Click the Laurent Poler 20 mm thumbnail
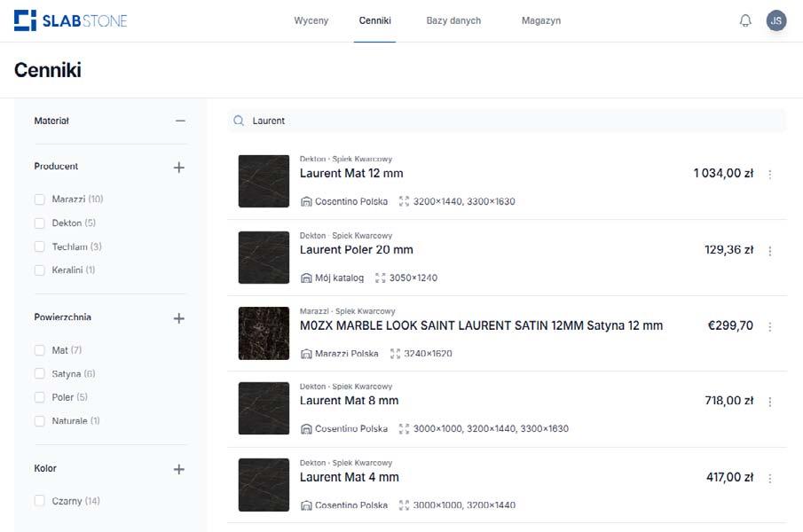The image size is (803, 532). click(264, 257)
